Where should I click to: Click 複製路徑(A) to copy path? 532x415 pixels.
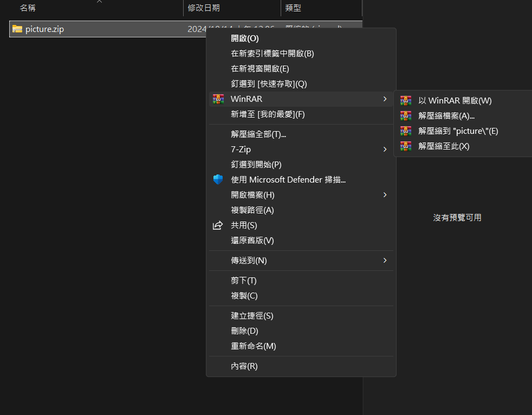pos(252,210)
